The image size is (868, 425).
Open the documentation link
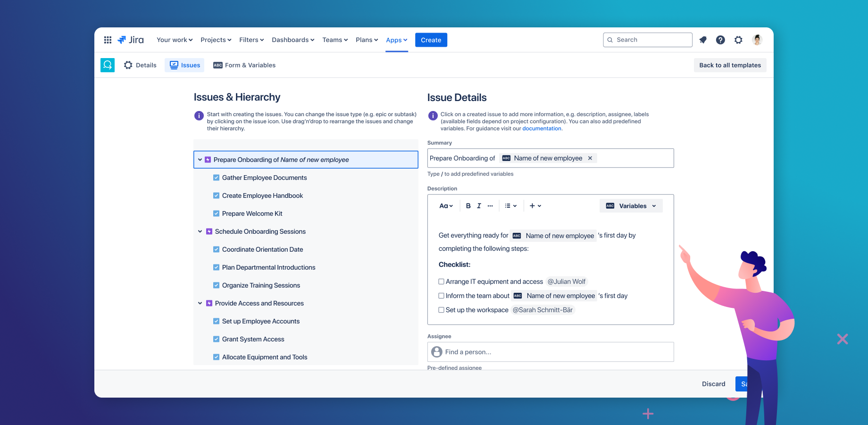542,128
